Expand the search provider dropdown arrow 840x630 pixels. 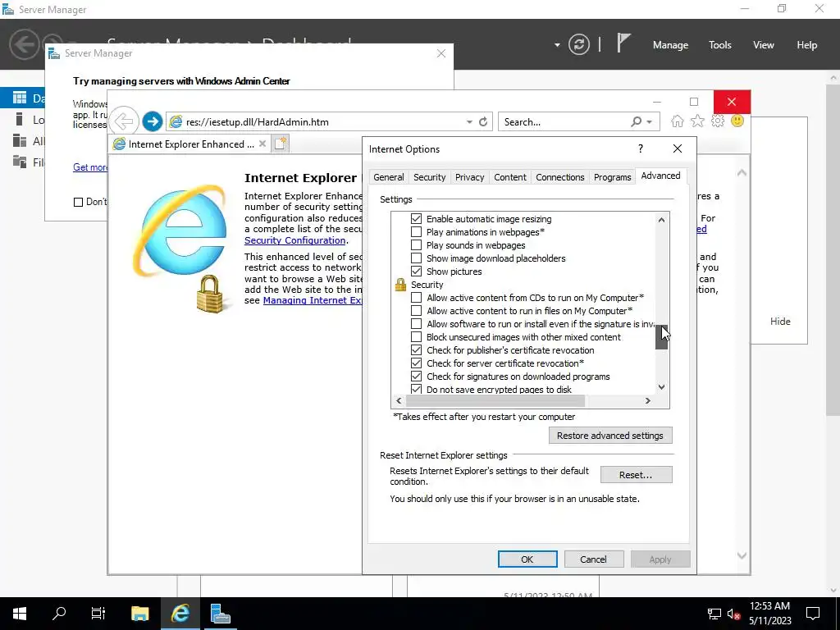point(650,121)
